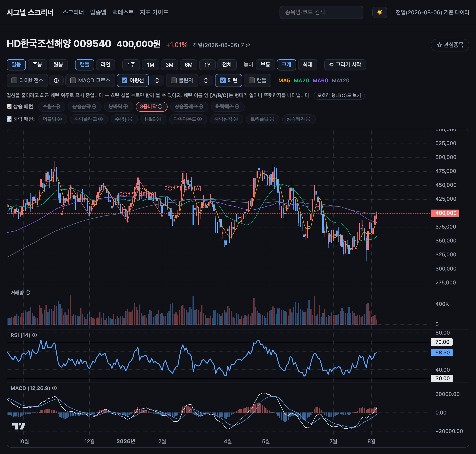Image resolution: width=476 pixels, height=454 pixels.
Task: Select the 일봉 daily timeframe tab
Action: point(16,65)
